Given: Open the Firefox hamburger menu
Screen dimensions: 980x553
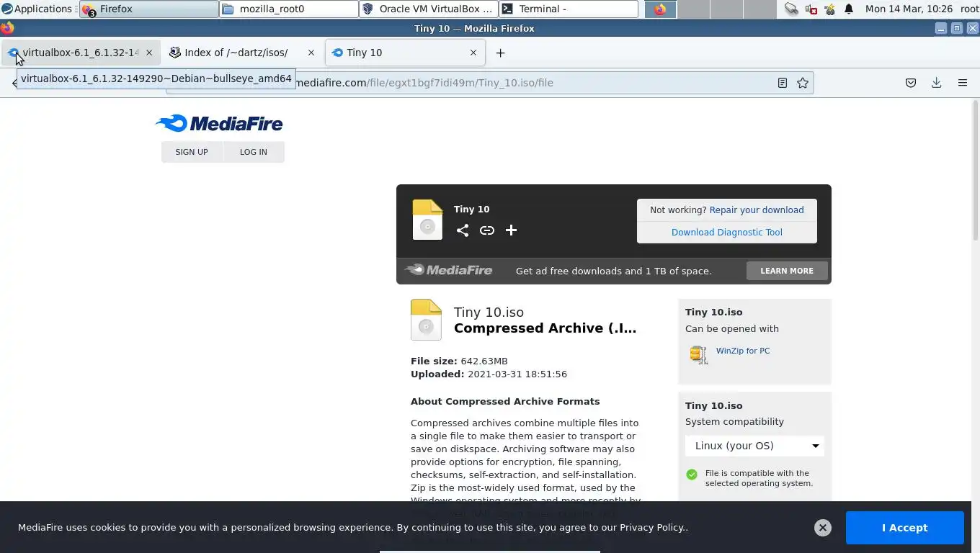Looking at the screenshot, I should pyautogui.click(x=962, y=83).
